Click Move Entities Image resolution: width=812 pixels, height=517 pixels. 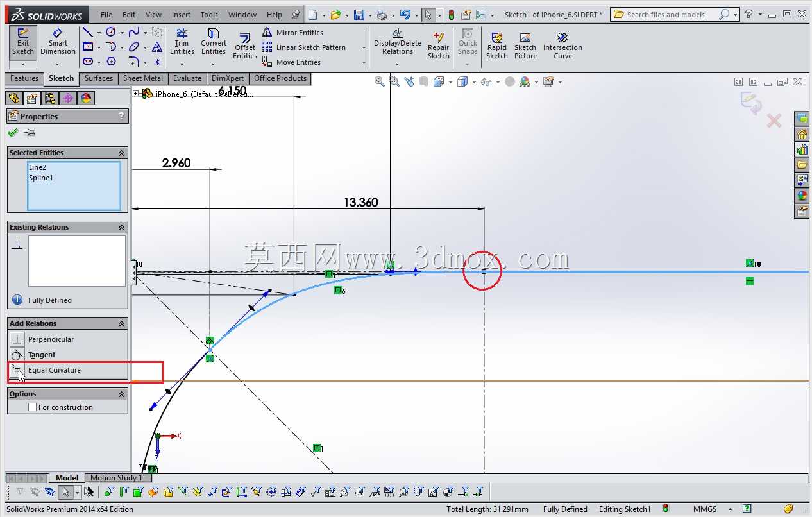[292, 62]
